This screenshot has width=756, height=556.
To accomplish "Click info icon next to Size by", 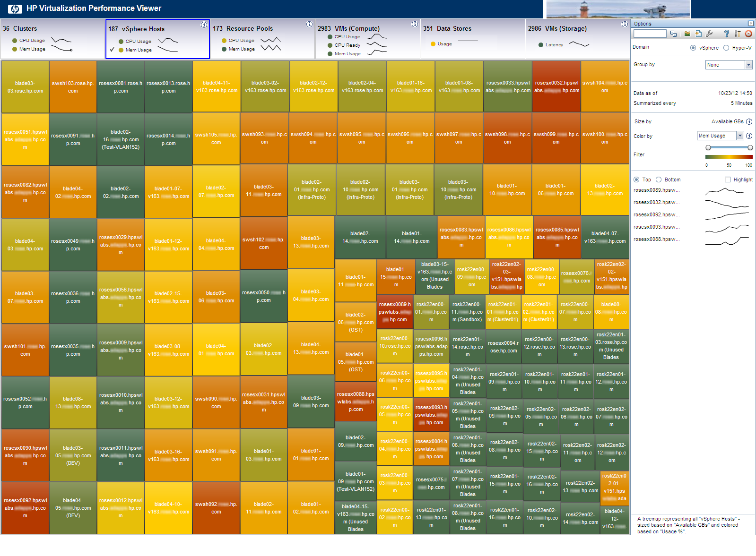I will (749, 121).
